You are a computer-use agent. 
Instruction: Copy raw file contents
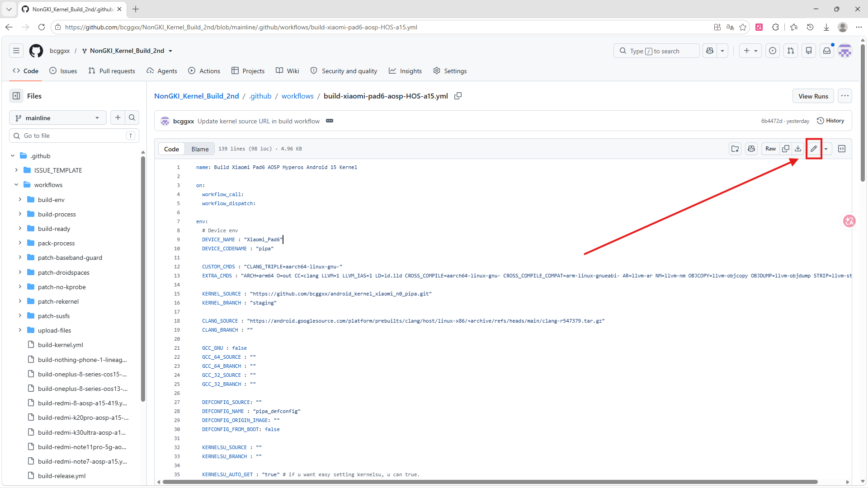pyautogui.click(x=786, y=149)
